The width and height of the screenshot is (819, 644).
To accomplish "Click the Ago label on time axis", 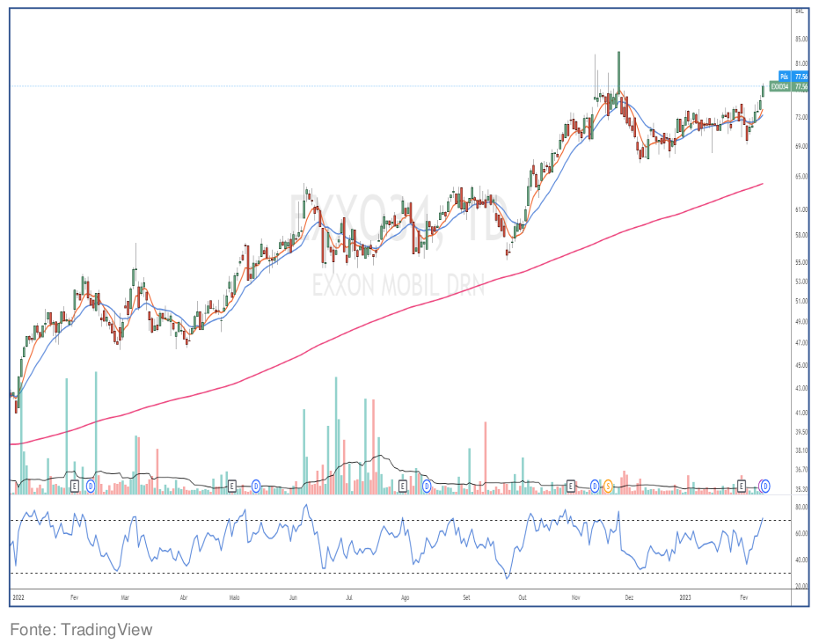I will coord(405,597).
